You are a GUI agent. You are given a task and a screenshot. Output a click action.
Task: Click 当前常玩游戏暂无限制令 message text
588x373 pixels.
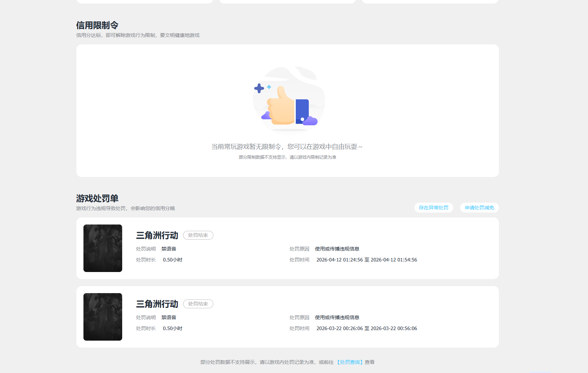coord(287,147)
